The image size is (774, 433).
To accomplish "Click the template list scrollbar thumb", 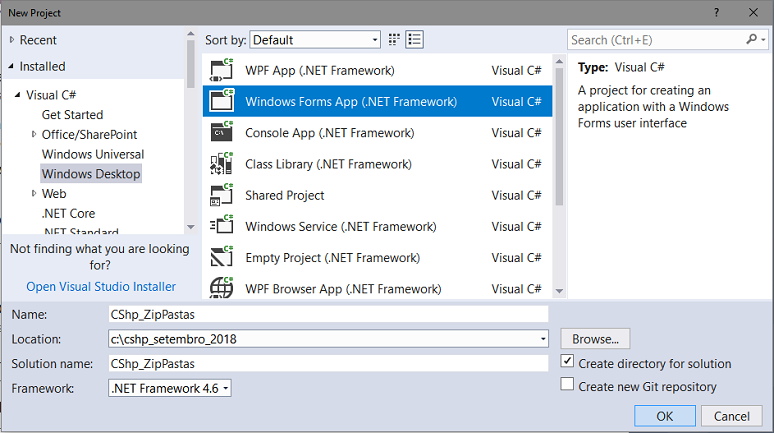I will [x=559, y=137].
